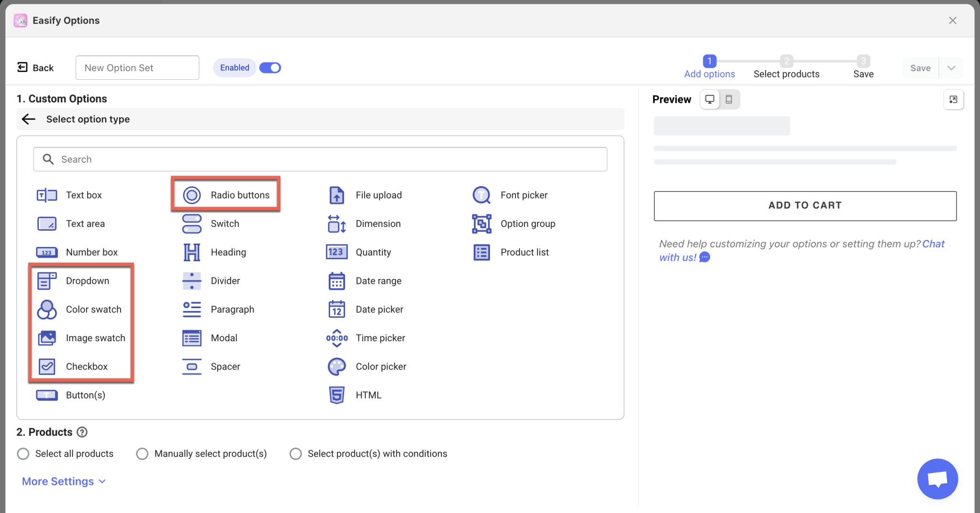Expand More Settings section
The height and width of the screenshot is (513, 980).
point(64,481)
